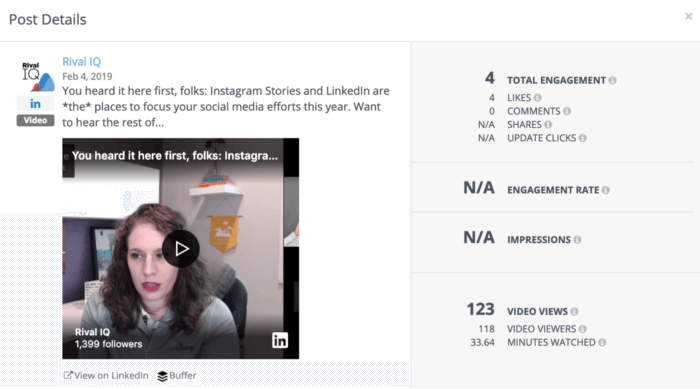Image resolution: width=700 pixels, height=389 pixels.
Task: Close the Post Details dialog
Action: coord(688,17)
